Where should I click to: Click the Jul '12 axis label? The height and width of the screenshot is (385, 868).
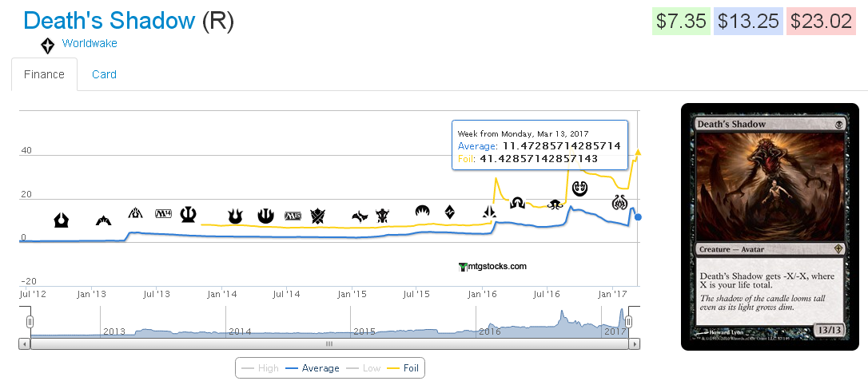point(32,294)
